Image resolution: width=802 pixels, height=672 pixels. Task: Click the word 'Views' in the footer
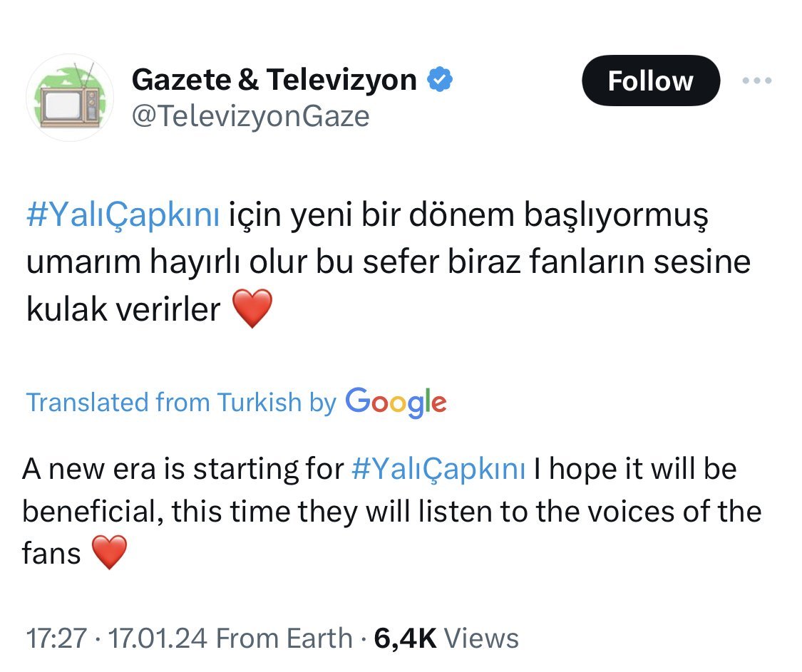480,638
